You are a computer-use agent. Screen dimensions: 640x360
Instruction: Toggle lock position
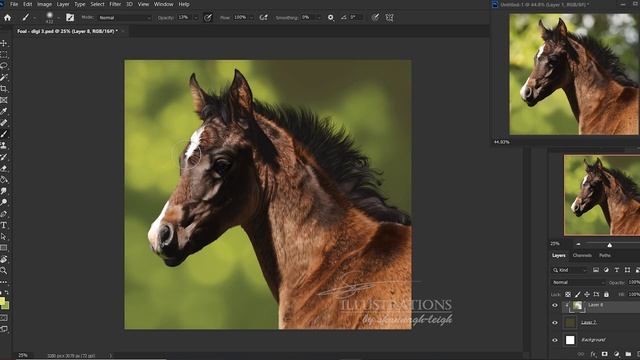pos(587,294)
